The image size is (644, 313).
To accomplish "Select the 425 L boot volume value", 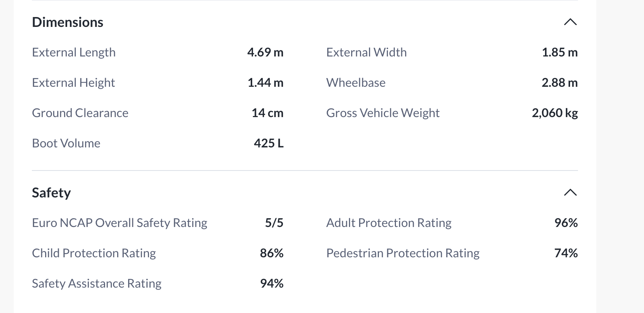I will [269, 143].
